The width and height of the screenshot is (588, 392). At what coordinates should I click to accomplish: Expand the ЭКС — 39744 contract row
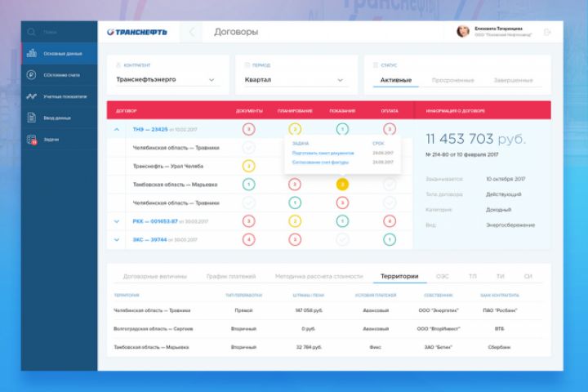point(117,240)
